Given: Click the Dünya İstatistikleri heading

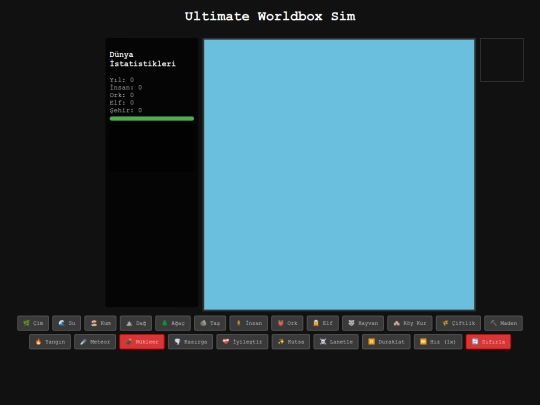Looking at the screenshot, I should (x=142, y=59).
